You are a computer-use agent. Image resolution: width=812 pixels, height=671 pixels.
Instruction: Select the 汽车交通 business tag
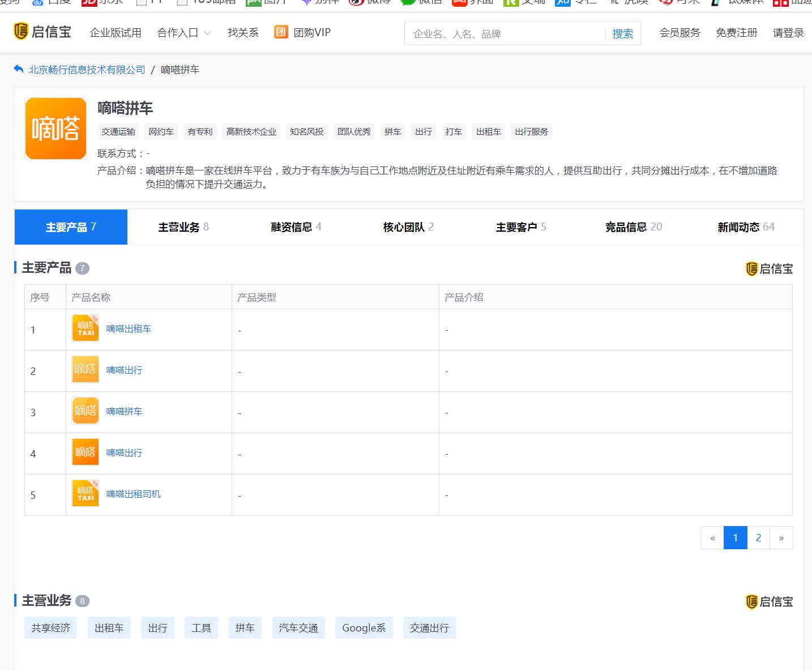(x=298, y=628)
